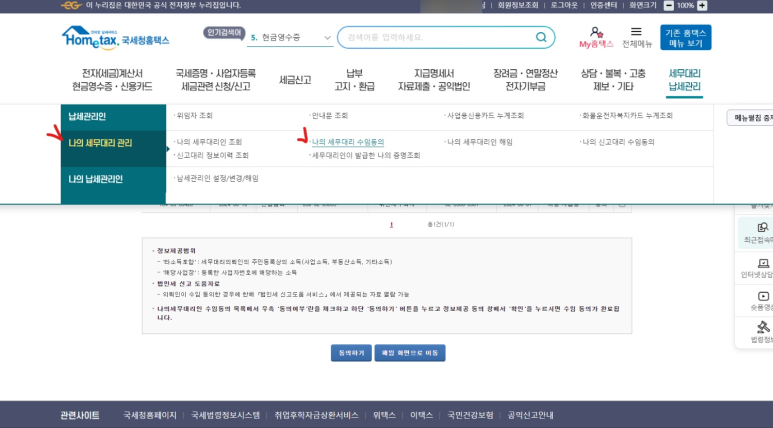Click the 동의하기 button

click(x=351, y=353)
